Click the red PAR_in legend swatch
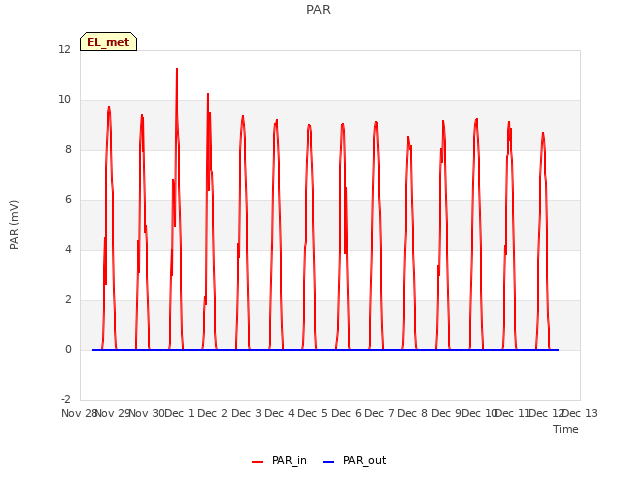Screen dimensions: 640x480 [258, 462]
